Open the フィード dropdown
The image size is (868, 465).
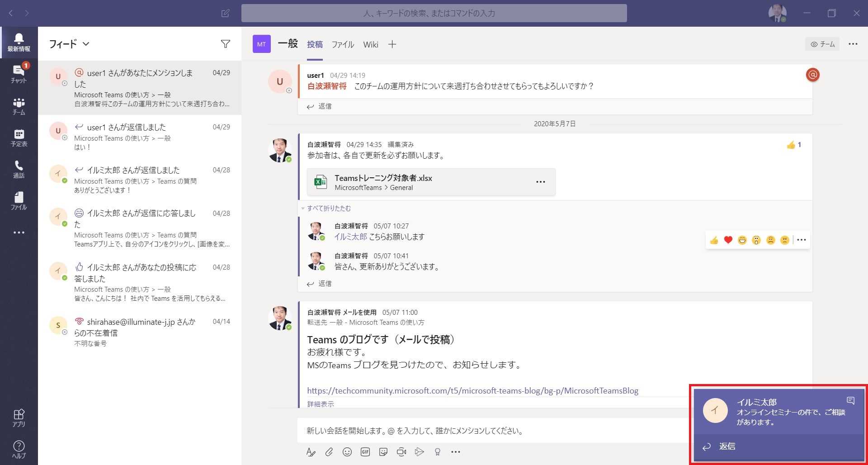pos(69,44)
